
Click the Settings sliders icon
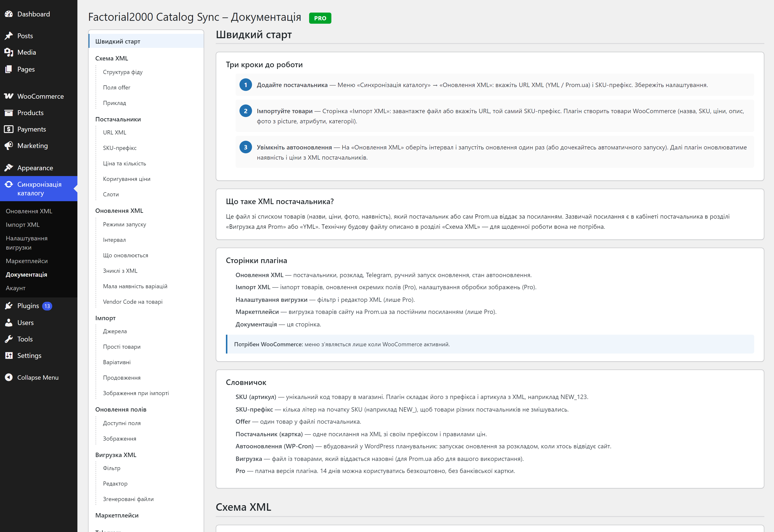click(x=9, y=356)
